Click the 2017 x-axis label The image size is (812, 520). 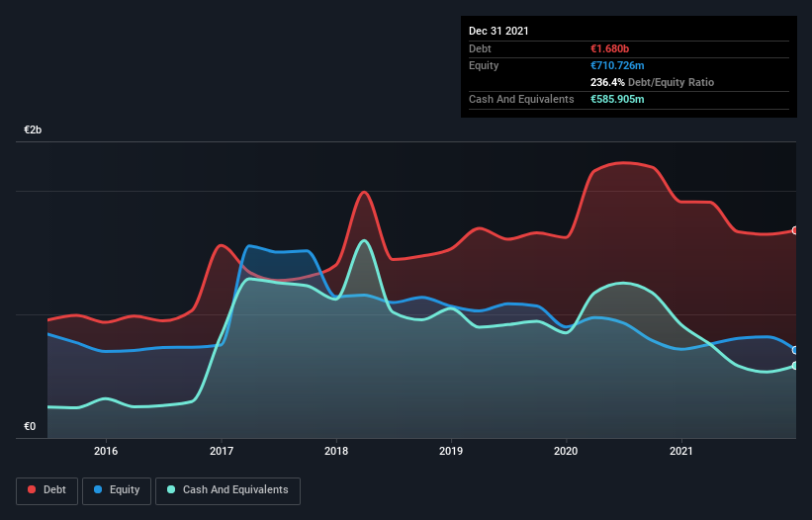click(x=222, y=451)
